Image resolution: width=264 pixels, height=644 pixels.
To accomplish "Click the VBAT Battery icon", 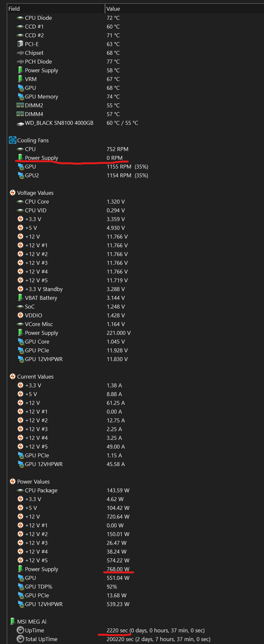I will [x=20, y=298].
